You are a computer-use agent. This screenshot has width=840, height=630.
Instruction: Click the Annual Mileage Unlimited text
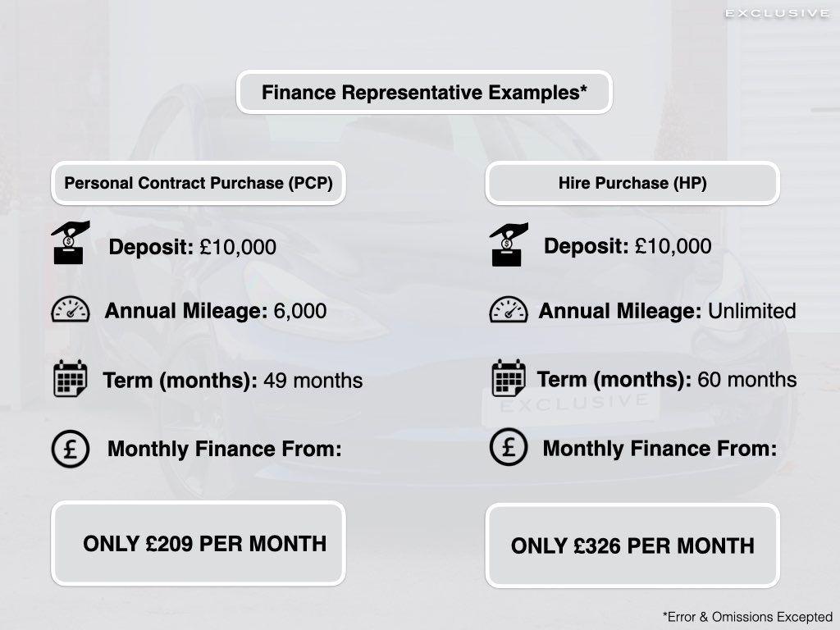(667, 311)
